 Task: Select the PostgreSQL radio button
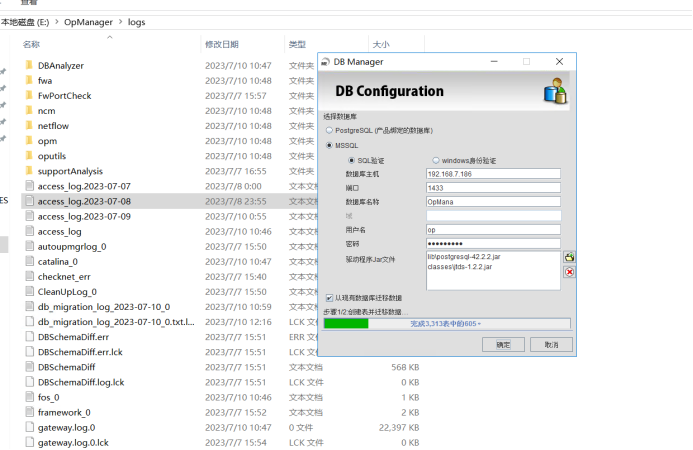(x=329, y=130)
